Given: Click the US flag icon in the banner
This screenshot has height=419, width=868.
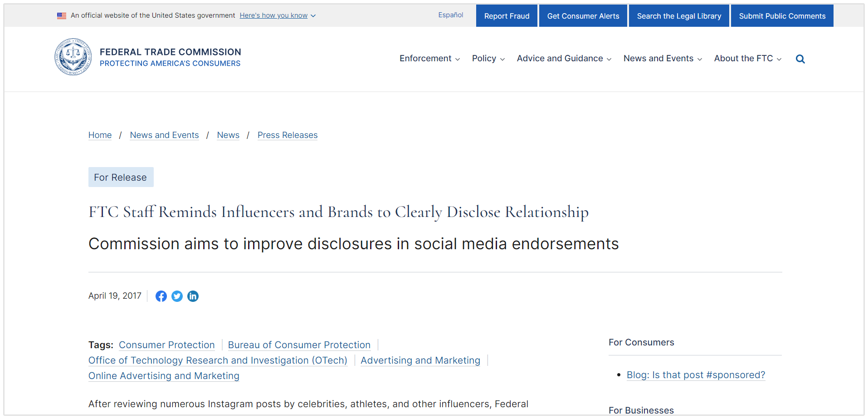Looking at the screenshot, I should pos(62,15).
